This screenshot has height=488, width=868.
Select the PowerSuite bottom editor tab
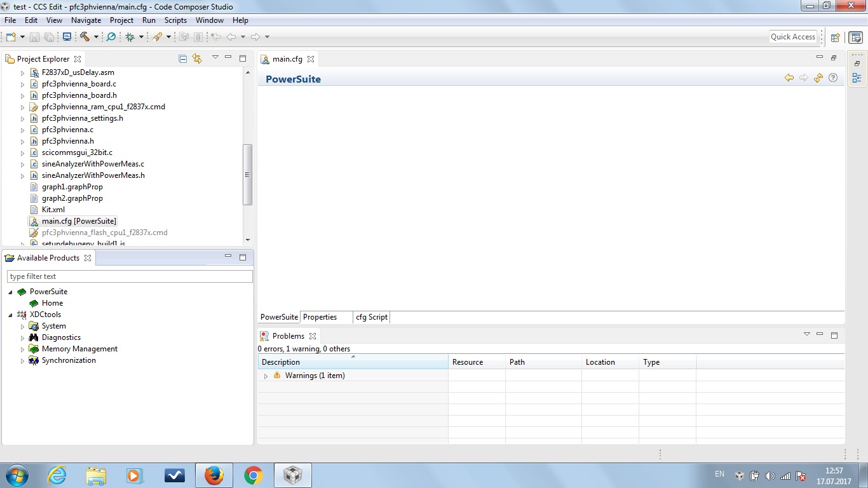coord(279,317)
